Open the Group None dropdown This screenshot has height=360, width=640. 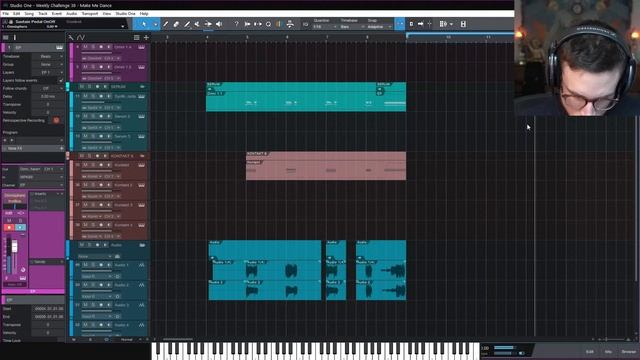coord(48,64)
